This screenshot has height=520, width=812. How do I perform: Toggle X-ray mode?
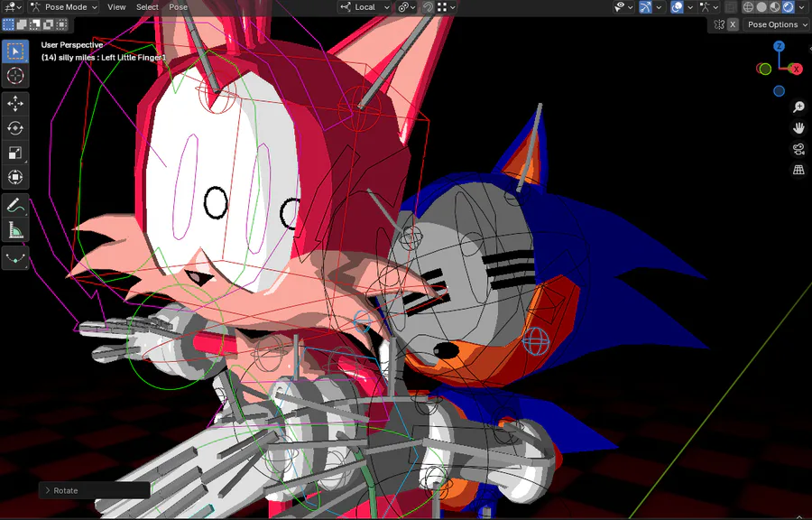pos(730,6)
